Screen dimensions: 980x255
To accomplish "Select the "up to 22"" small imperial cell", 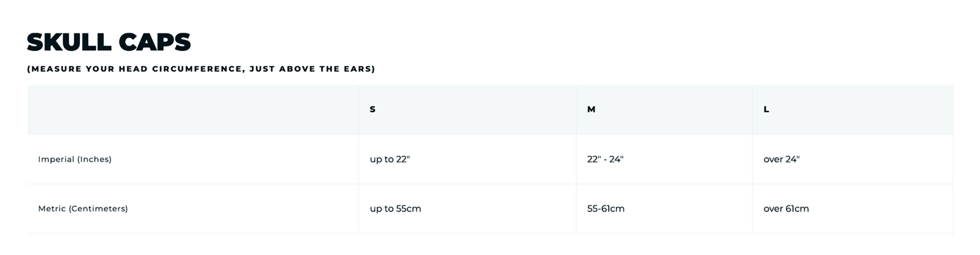I will [x=389, y=159].
